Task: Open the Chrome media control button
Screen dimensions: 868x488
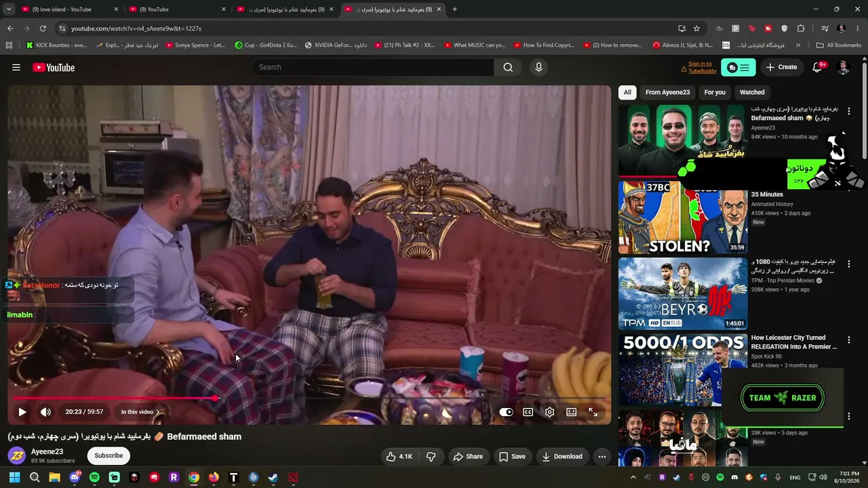Action: pos(825,28)
